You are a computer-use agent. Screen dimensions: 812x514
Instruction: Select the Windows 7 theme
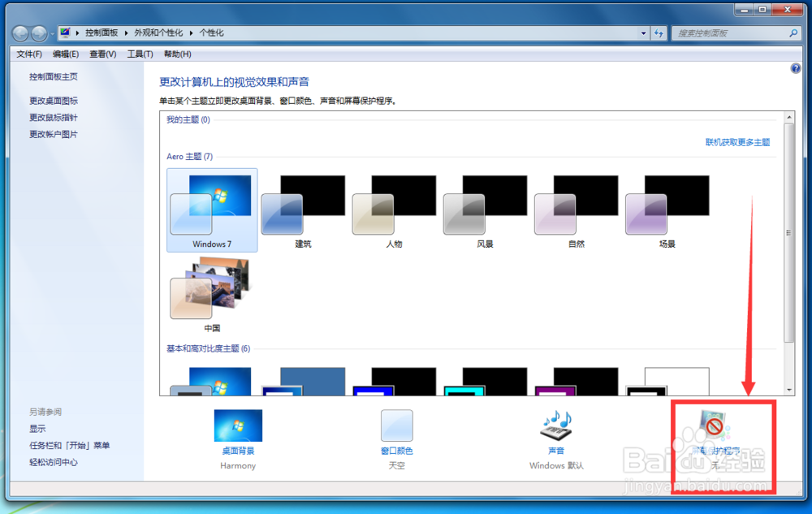click(x=212, y=210)
